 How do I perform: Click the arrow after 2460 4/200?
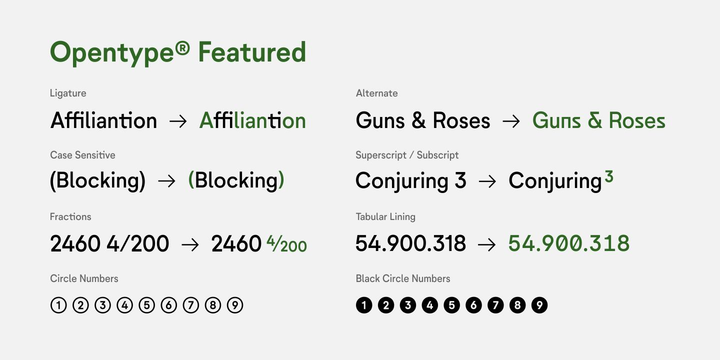pos(190,245)
